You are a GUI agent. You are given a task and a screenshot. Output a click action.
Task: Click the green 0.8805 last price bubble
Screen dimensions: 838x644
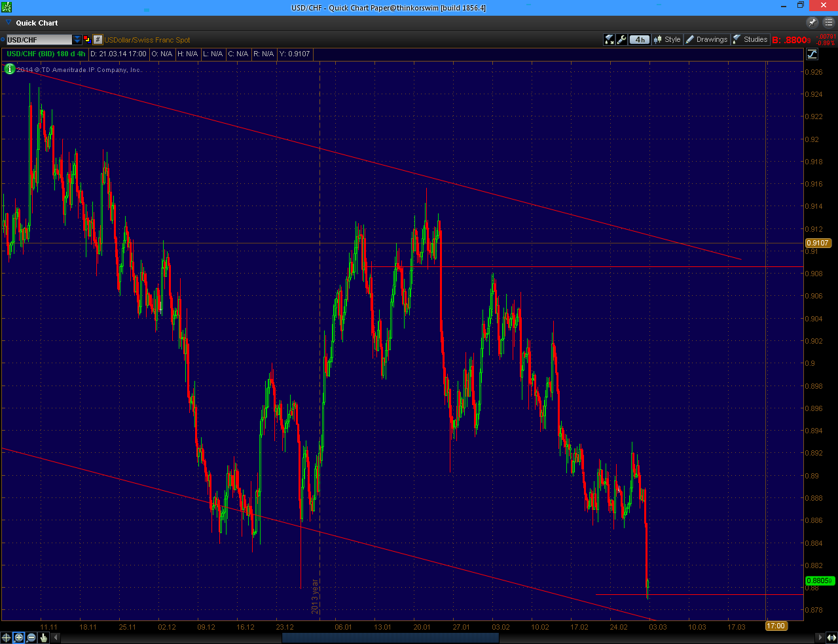coord(819,581)
